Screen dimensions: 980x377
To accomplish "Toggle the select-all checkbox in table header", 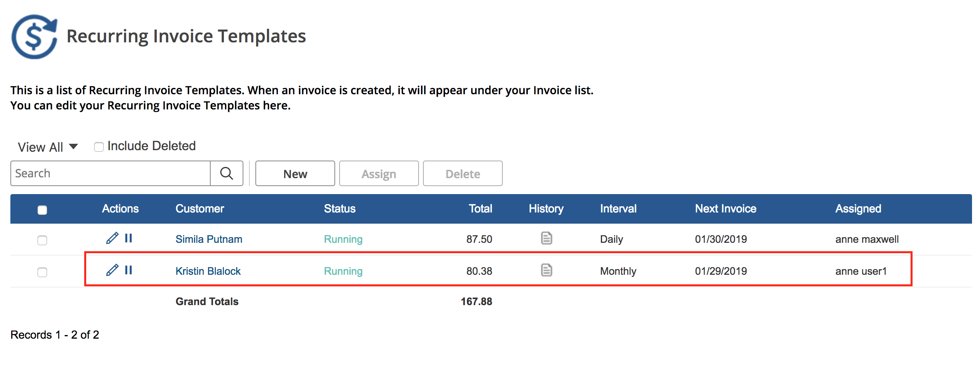I will point(42,210).
